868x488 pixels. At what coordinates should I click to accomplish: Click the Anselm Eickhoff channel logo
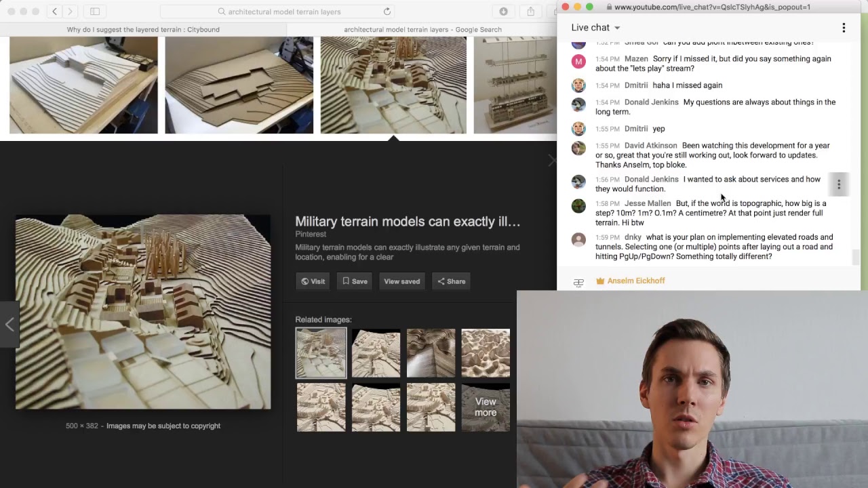(578, 283)
